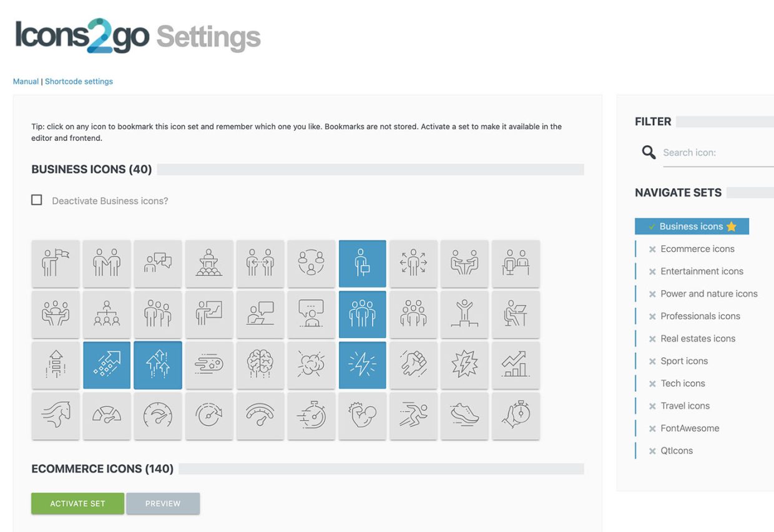Pick the sneaker shoe icon
This screenshot has width=774, height=532.
point(464,415)
